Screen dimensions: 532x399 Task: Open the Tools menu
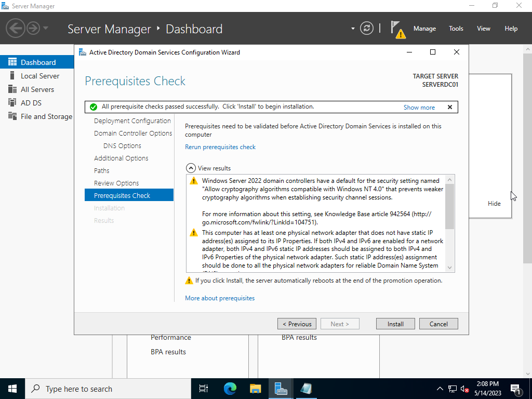tap(456, 29)
